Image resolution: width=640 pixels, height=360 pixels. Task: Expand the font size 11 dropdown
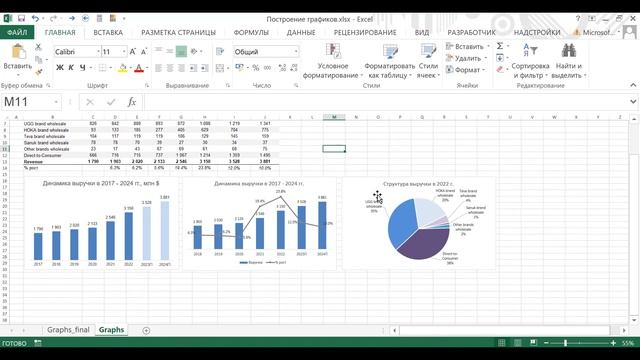click(124, 52)
